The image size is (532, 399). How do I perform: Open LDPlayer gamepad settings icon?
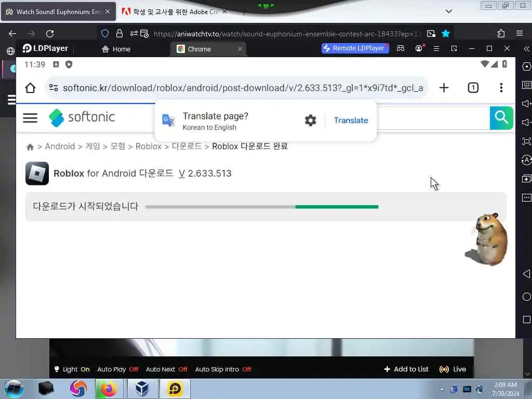[x=401, y=48]
